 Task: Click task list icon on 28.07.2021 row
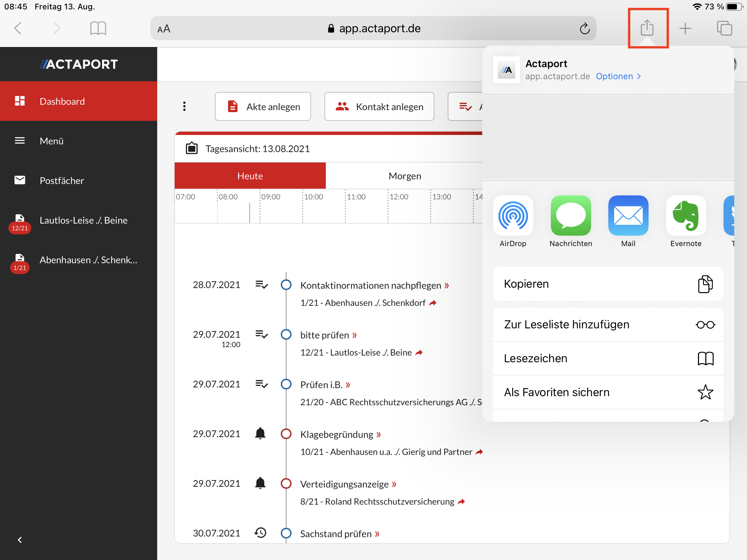[261, 285]
